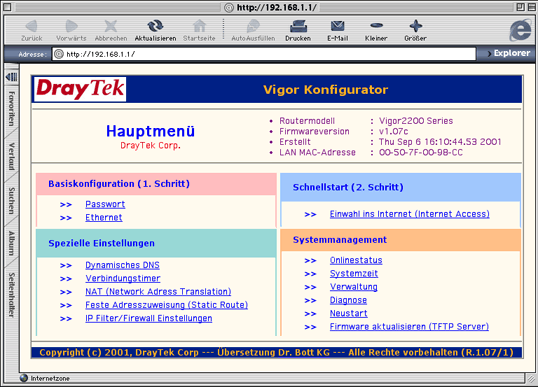Open the Dynamisches DNS link
538x387 pixels.
122,265
